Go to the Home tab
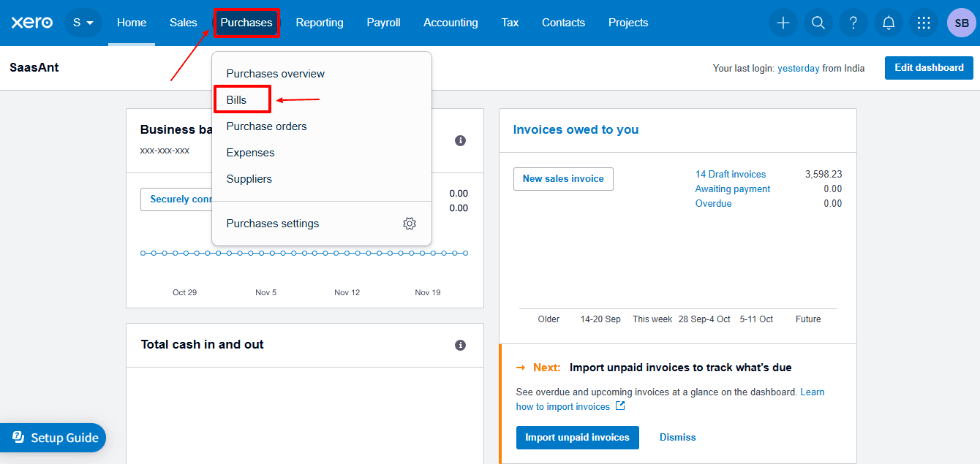Image resolution: width=980 pixels, height=464 pixels. click(x=132, y=23)
